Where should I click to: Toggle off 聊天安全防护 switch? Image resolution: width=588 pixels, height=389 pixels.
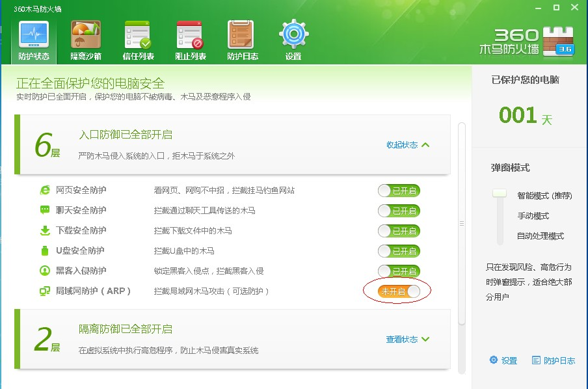click(x=399, y=211)
